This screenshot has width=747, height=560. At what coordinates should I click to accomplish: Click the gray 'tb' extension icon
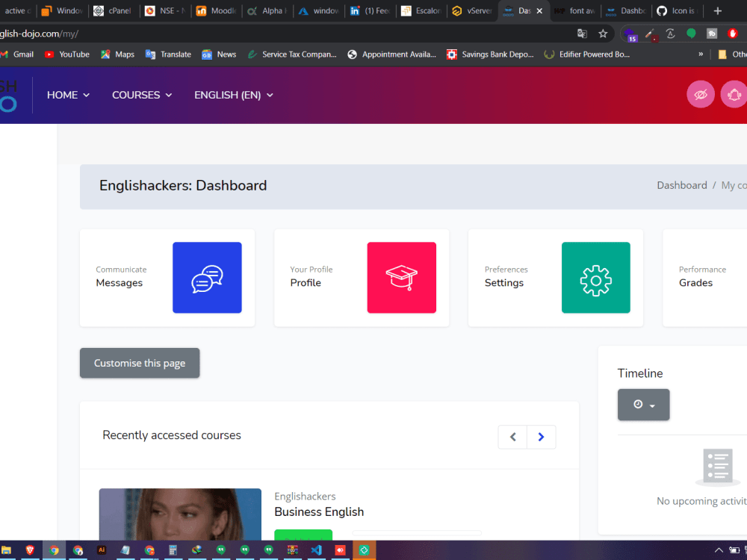[x=712, y=34]
